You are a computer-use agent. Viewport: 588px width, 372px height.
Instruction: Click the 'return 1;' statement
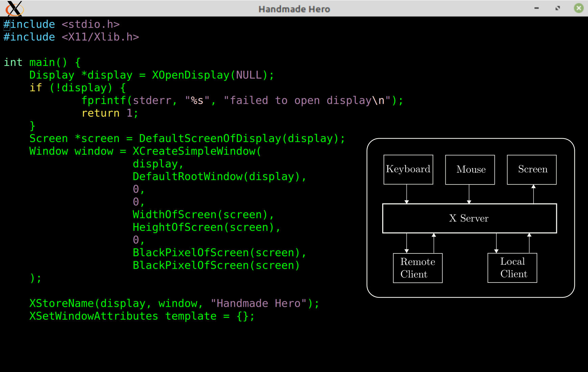(110, 113)
